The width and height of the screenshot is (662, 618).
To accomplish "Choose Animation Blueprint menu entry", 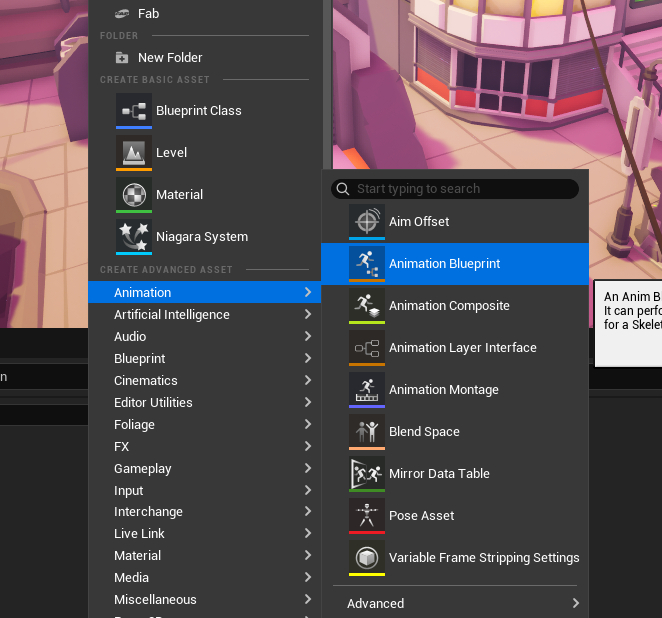I will point(455,264).
